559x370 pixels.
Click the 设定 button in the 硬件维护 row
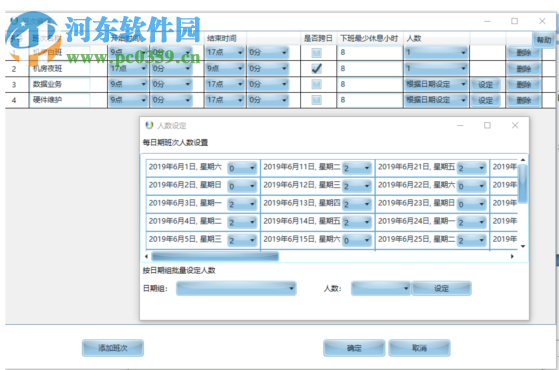[485, 100]
